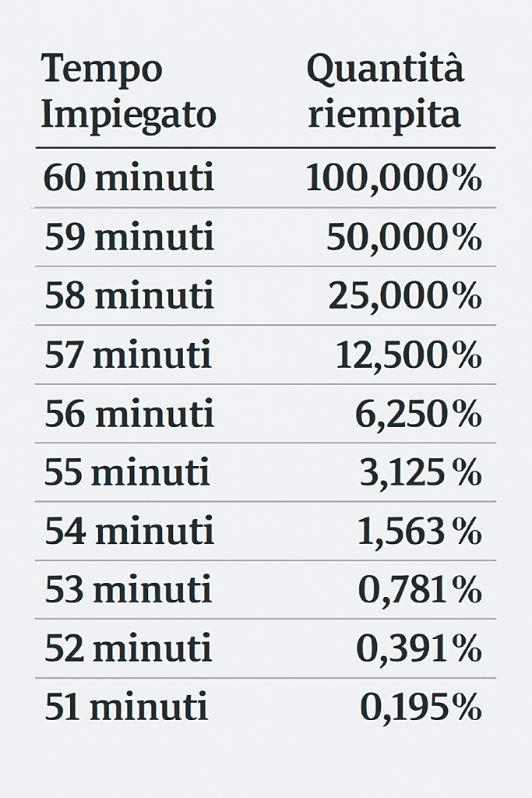Click the '58 minuti' row label
532x798 pixels.
pos(129,295)
